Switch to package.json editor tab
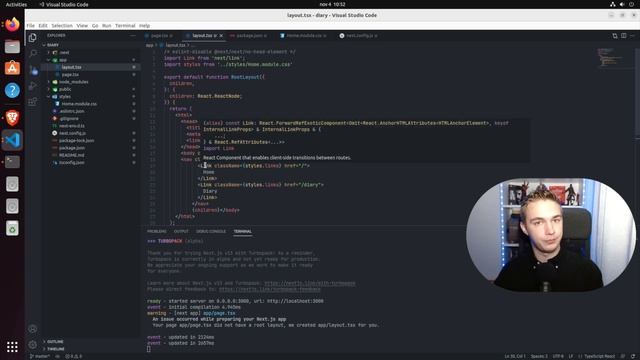The height and width of the screenshot is (360, 640). 249,36
